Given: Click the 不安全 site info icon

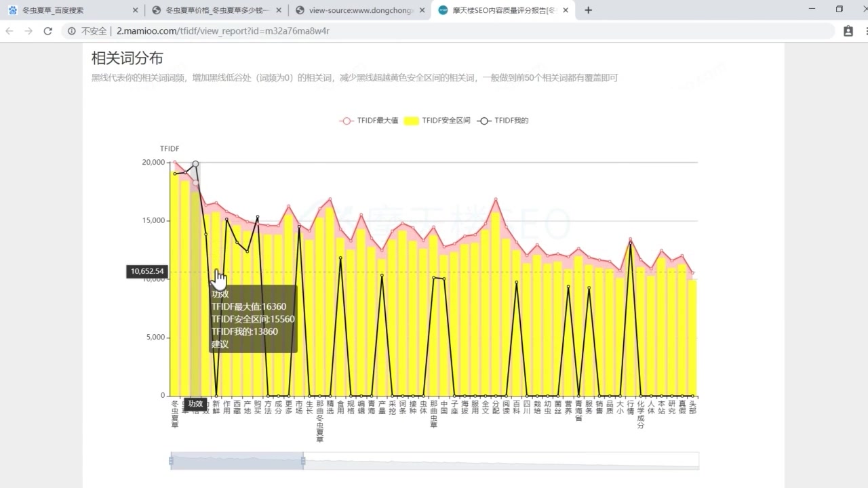Looking at the screenshot, I should (72, 31).
